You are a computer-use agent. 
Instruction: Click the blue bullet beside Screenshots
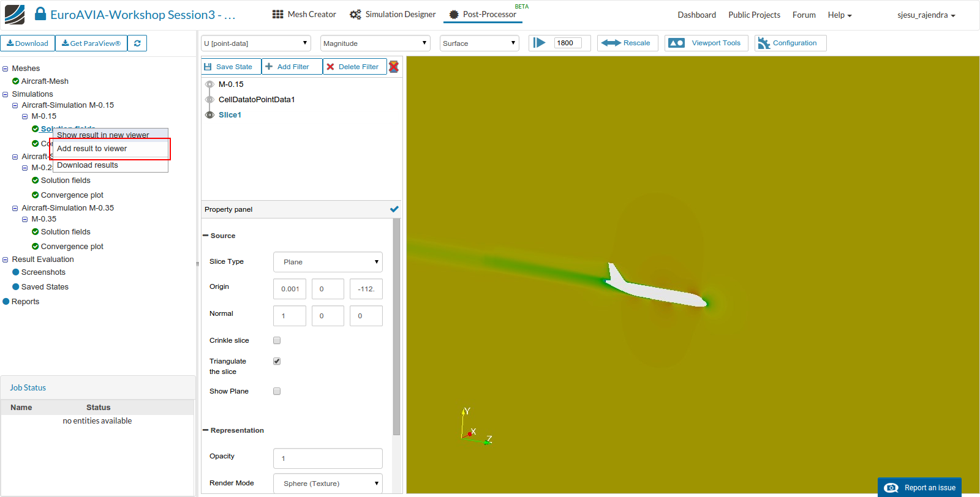point(16,272)
